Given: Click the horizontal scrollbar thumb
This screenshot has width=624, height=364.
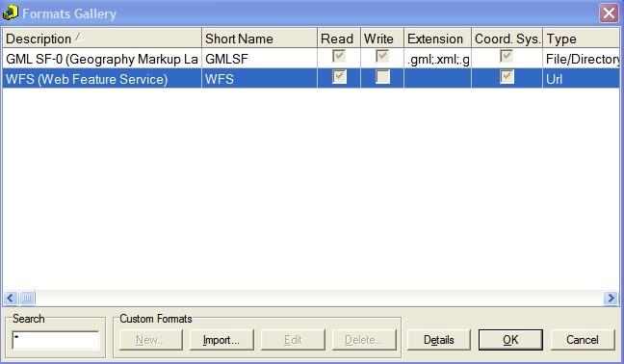Looking at the screenshot, I should pyautogui.click(x=27, y=298).
